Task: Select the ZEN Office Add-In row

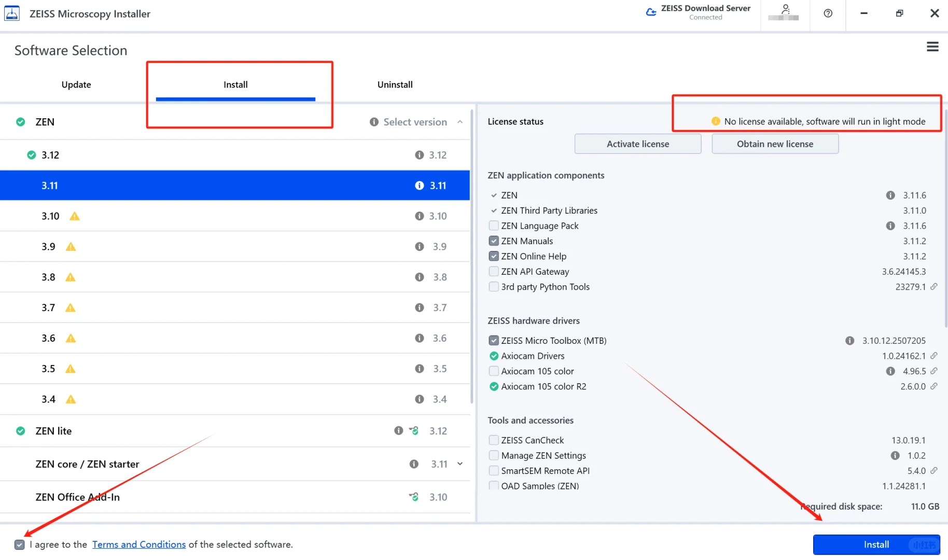Action: (x=235, y=497)
